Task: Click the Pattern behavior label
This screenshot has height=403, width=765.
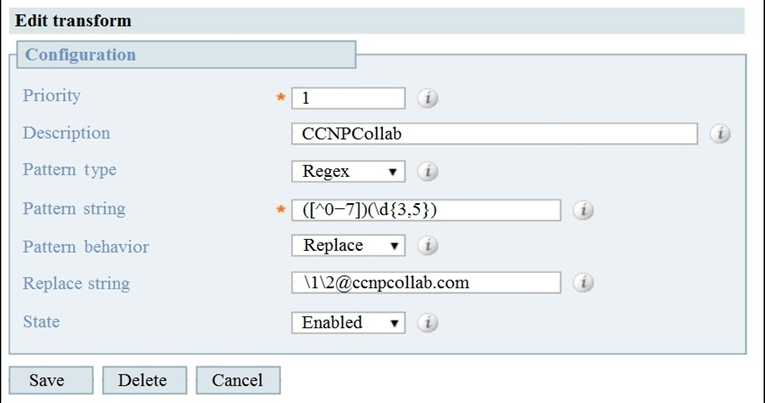Action: pos(86,247)
